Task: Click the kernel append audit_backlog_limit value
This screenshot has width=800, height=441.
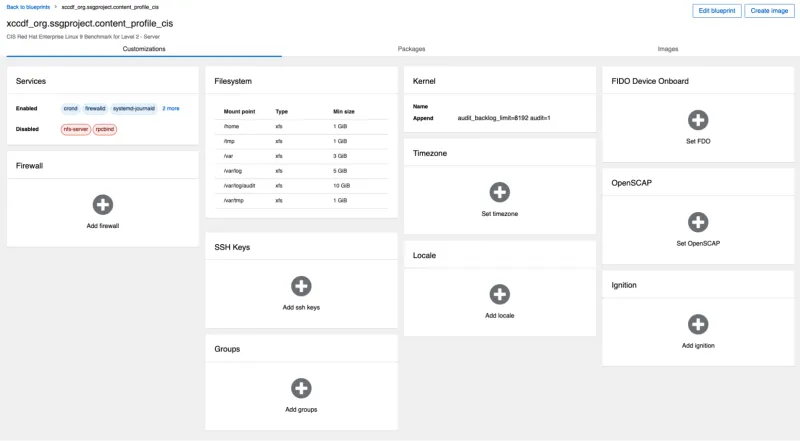Action: pos(504,118)
